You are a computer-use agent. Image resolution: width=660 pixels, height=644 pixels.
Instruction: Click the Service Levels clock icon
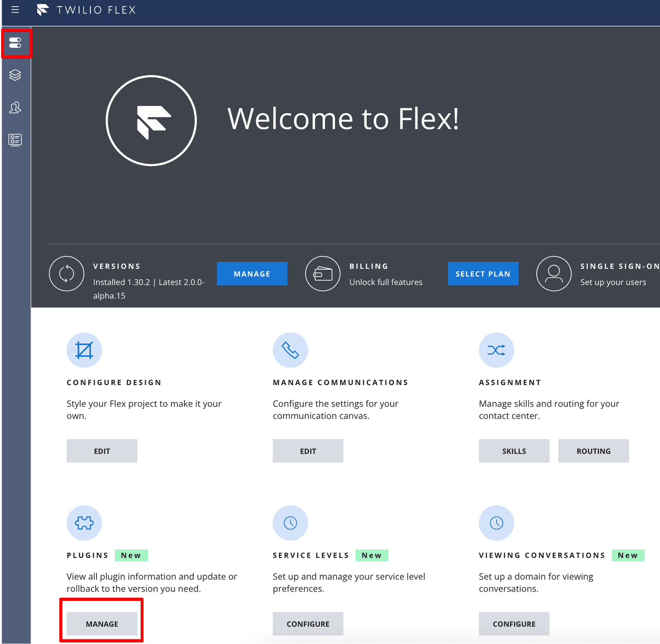[x=290, y=523]
